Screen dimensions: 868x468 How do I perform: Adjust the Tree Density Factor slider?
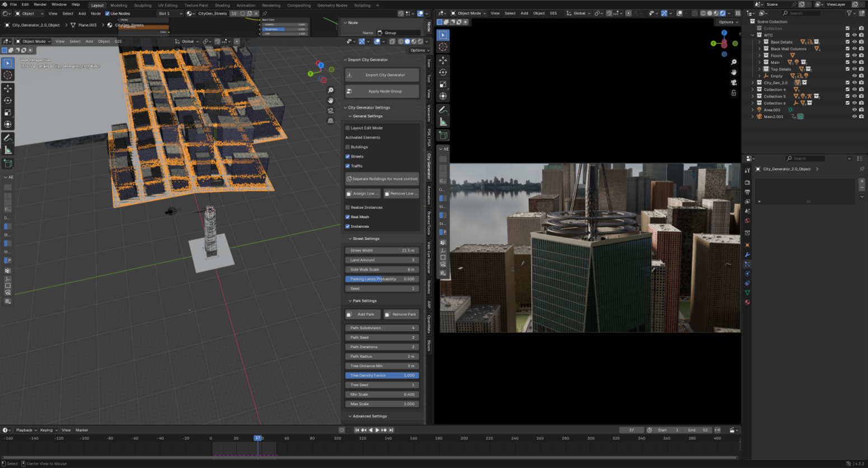(x=382, y=376)
